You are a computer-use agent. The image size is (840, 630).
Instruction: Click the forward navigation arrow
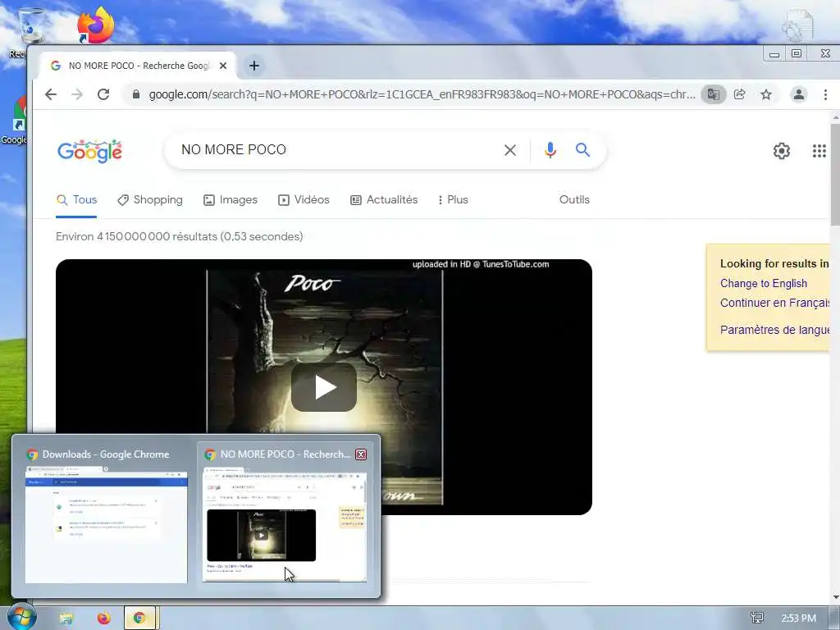click(x=77, y=94)
